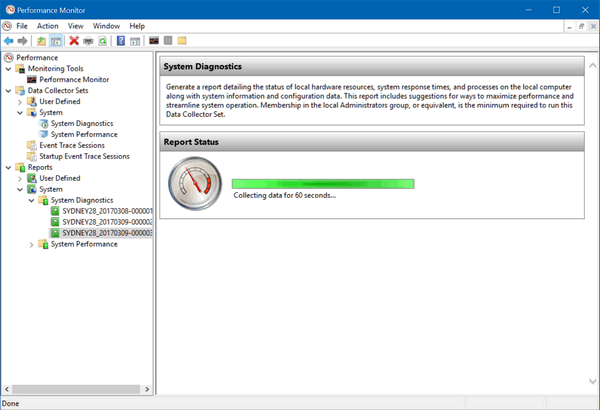Collapse the Reports node

(x=8, y=168)
